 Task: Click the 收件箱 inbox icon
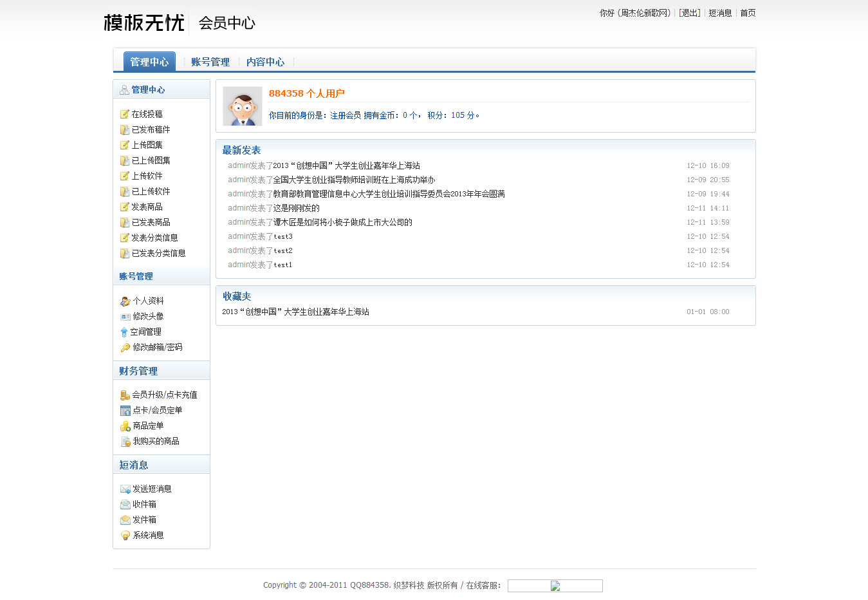(125, 505)
